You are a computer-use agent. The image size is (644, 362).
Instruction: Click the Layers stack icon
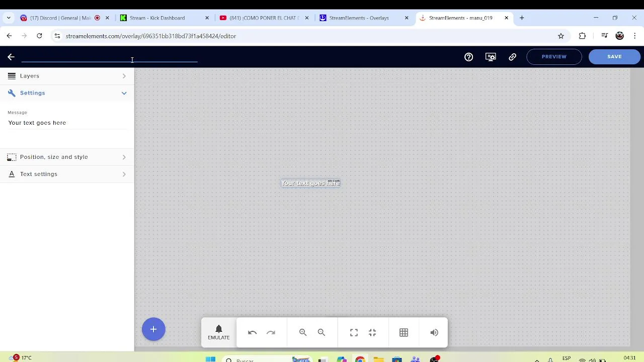(x=12, y=76)
